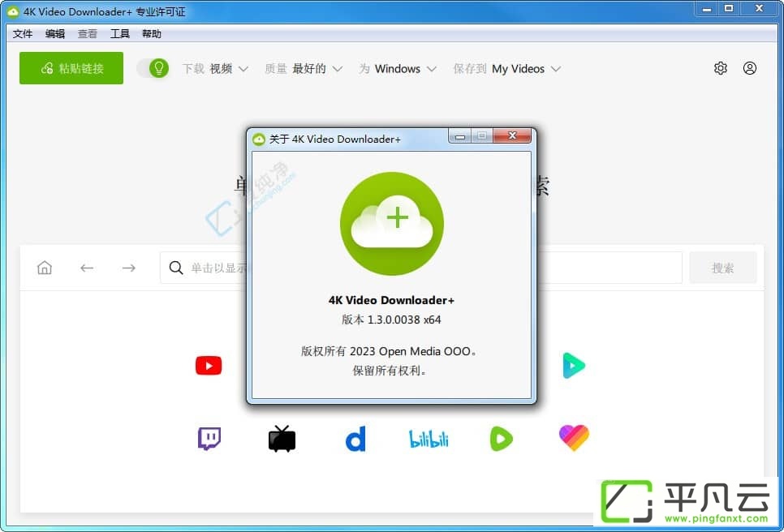Close the 关于 4K Video Downloader+ dialog
The height and width of the screenshot is (532, 784).
[512, 135]
